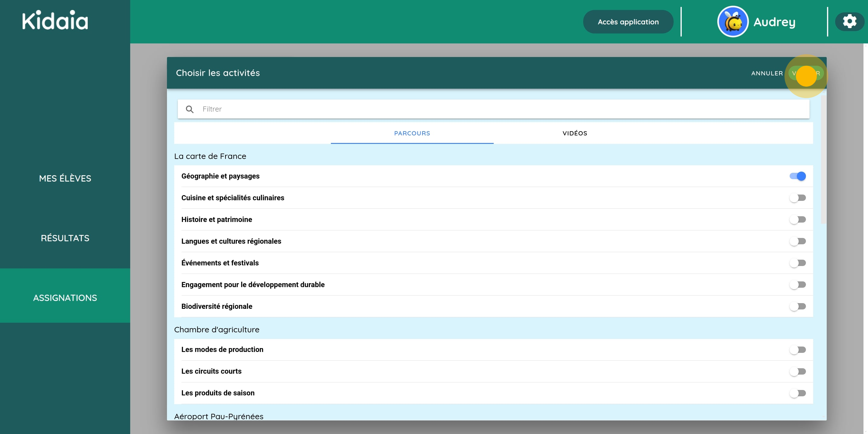Image resolution: width=868 pixels, height=434 pixels.
Task: Open the settings gear icon
Action: tap(850, 21)
